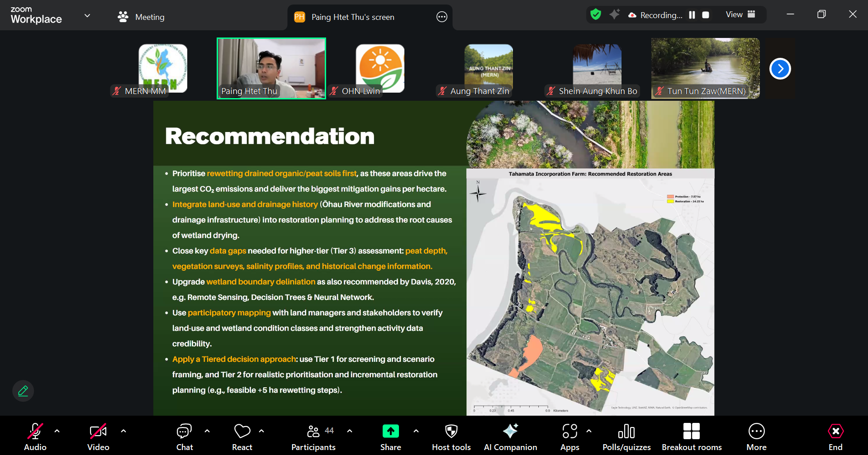Select the Meeting tab
The height and width of the screenshot is (455, 868).
point(141,17)
